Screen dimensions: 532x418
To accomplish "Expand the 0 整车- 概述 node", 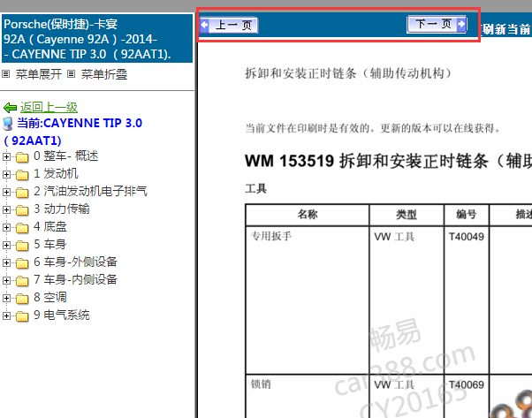I will pyautogui.click(x=6, y=156).
